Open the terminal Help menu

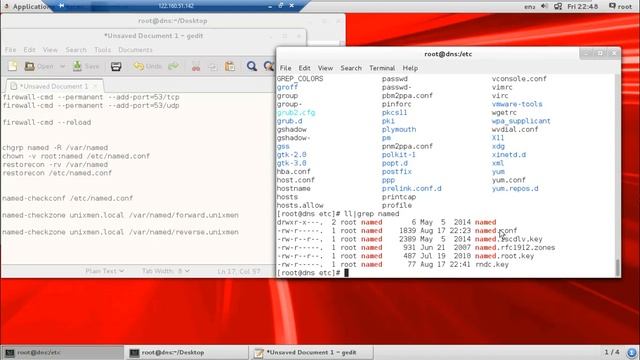tap(410, 68)
